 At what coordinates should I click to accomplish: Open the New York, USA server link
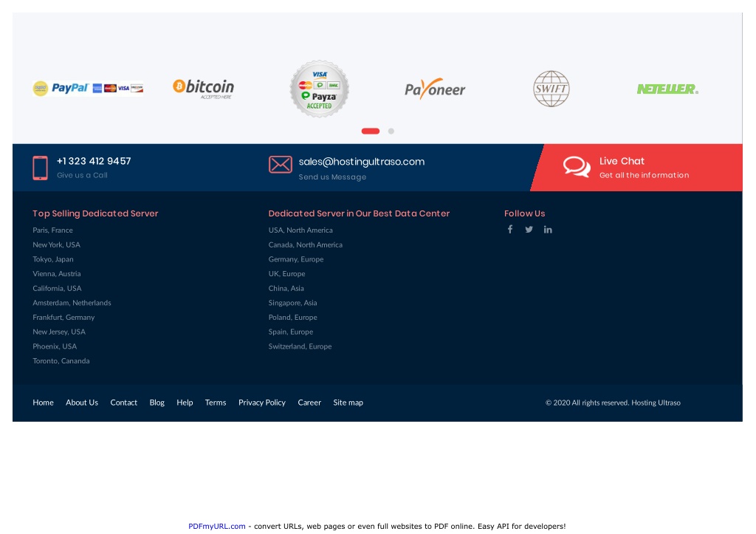(x=56, y=244)
